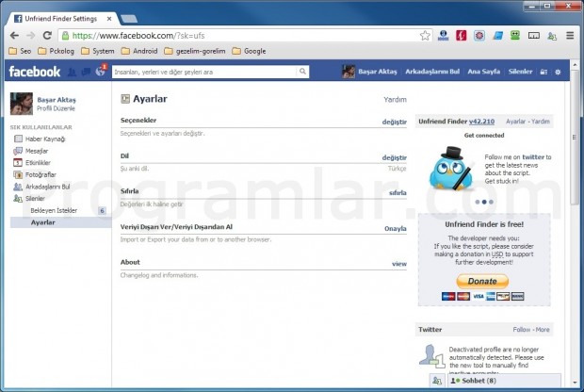This screenshot has width=584, height=392.
Task: Click the extension icon with person figure
Action: [x=443, y=36]
